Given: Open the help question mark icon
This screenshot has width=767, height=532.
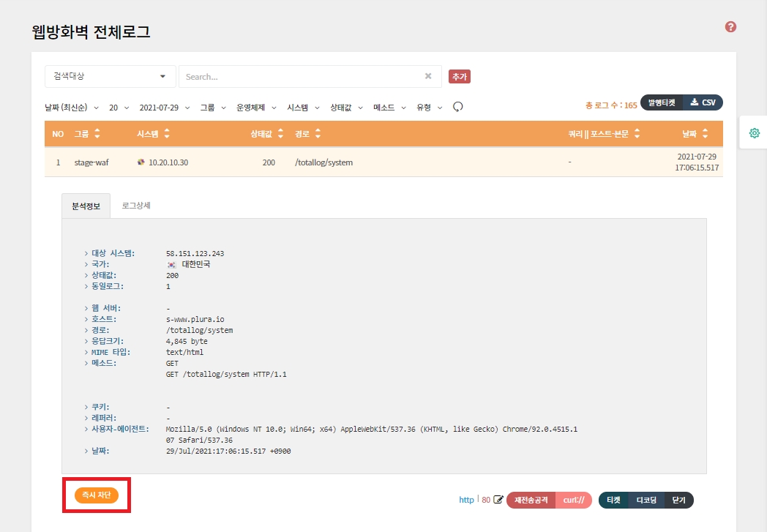Looking at the screenshot, I should pyautogui.click(x=730, y=27).
